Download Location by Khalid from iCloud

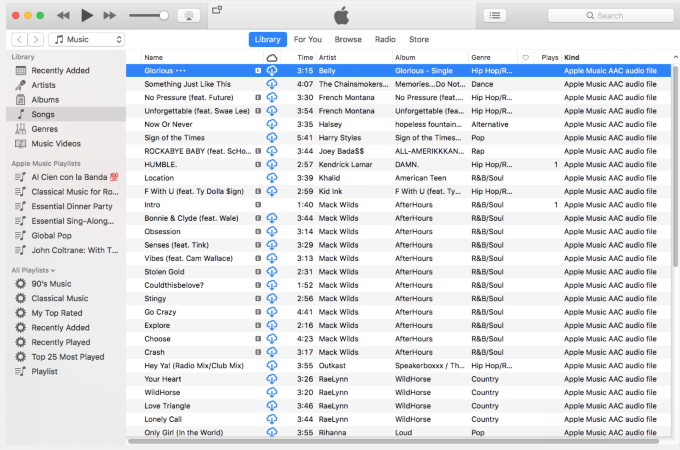click(272, 178)
